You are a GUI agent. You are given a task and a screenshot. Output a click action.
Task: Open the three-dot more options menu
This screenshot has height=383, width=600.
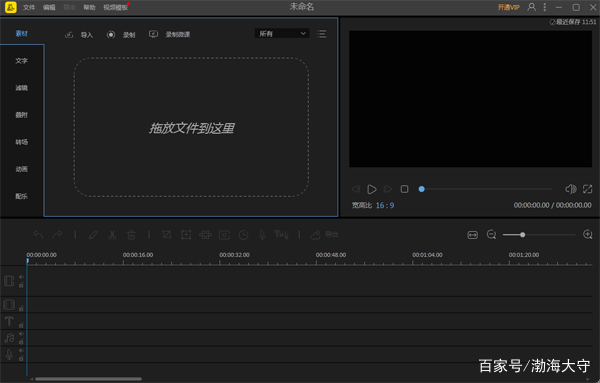click(545, 7)
